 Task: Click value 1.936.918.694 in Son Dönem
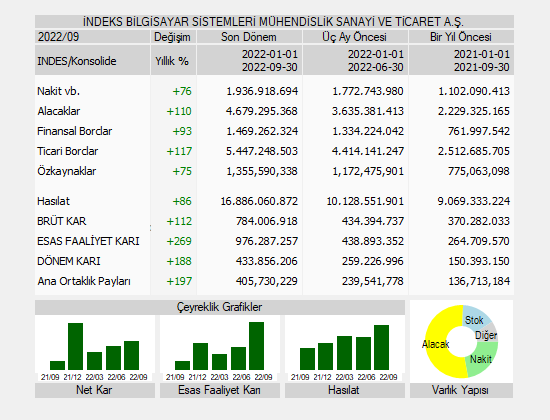click(262, 91)
